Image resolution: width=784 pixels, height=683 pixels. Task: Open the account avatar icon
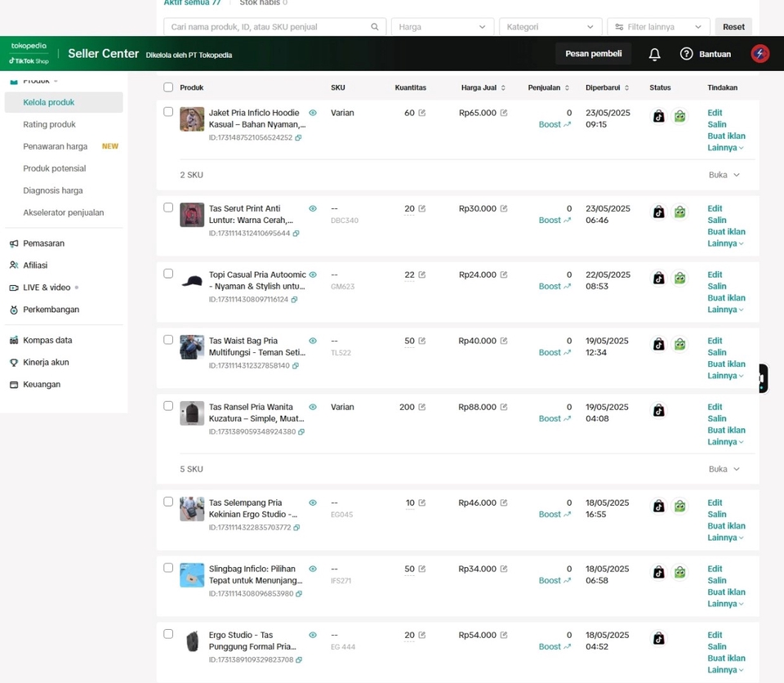tap(760, 54)
